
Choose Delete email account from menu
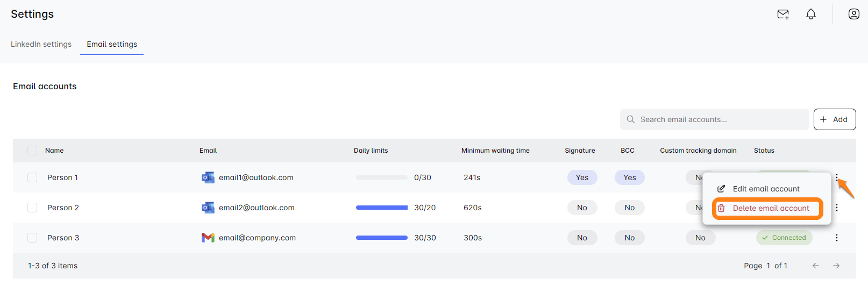point(770,208)
